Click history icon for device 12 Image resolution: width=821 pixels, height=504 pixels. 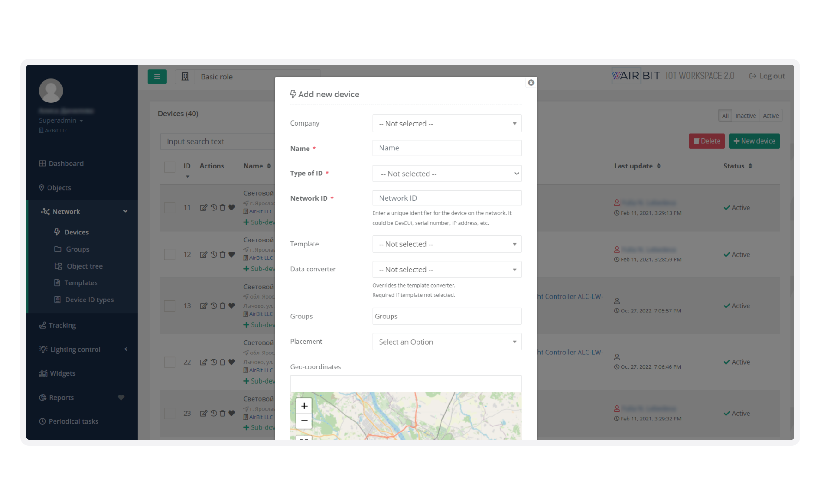point(213,254)
